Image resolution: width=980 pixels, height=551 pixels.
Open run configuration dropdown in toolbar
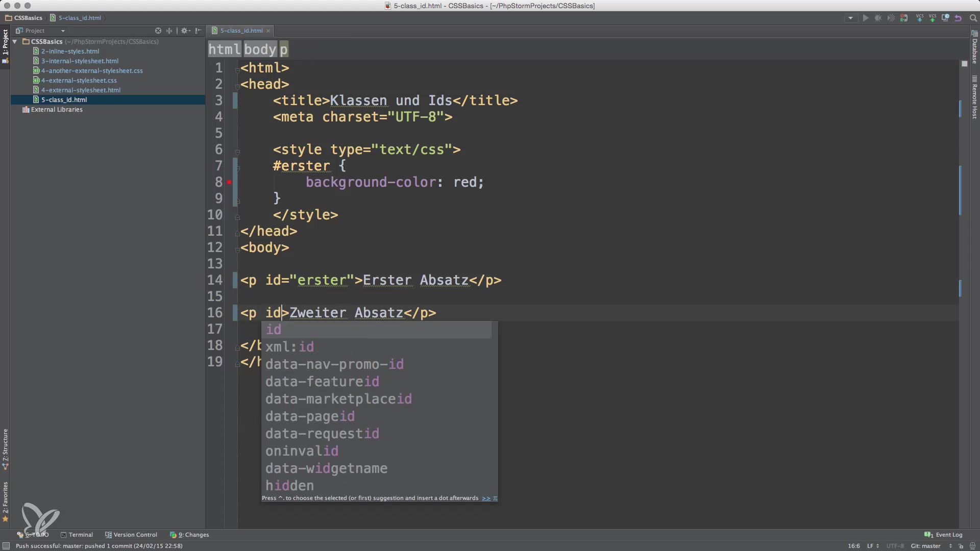[850, 18]
